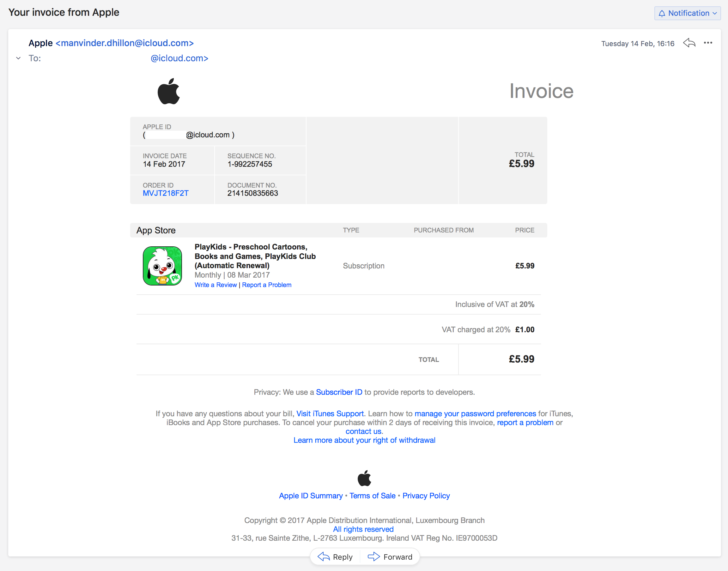Click document number 214150835663
Image resolution: width=728 pixels, height=571 pixels.
click(253, 193)
